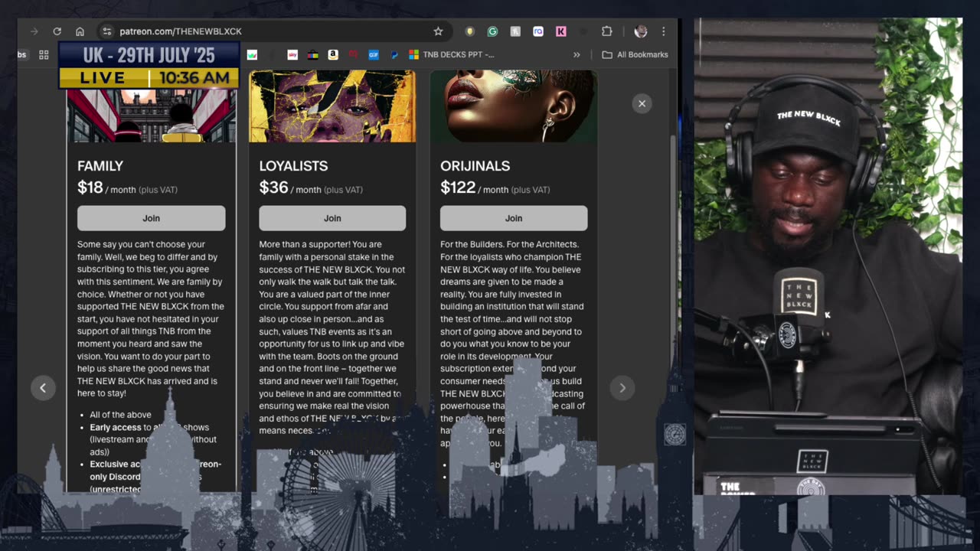Image resolution: width=980 pixels, height=551 pixels.
Task: Open the blue GIF bookmark icon
Action: (x=374, y=55)
